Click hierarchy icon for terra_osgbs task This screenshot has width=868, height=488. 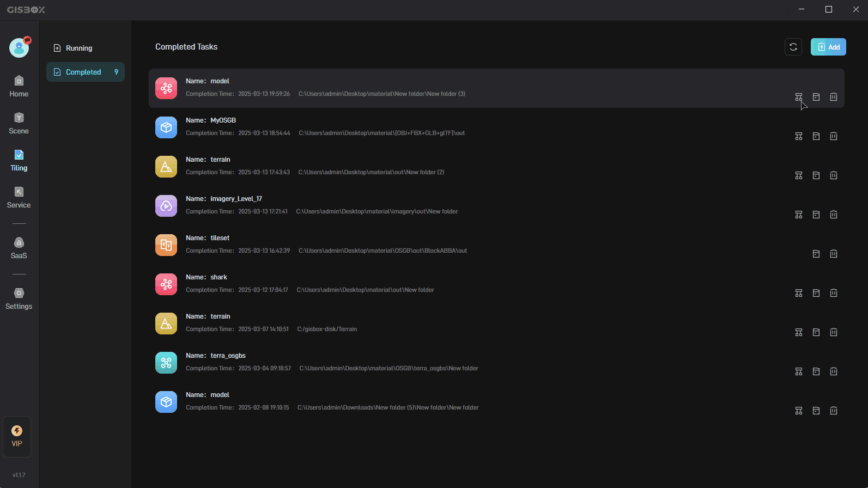799,371
